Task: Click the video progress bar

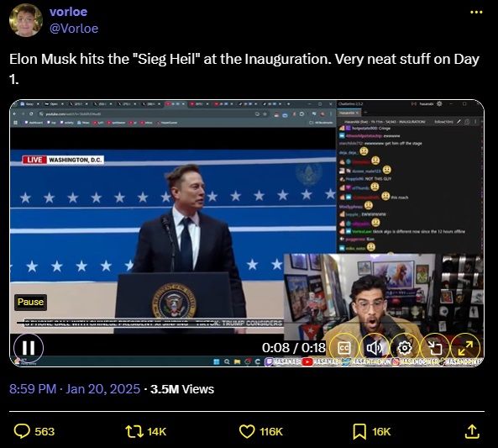Action: [149, 324]
